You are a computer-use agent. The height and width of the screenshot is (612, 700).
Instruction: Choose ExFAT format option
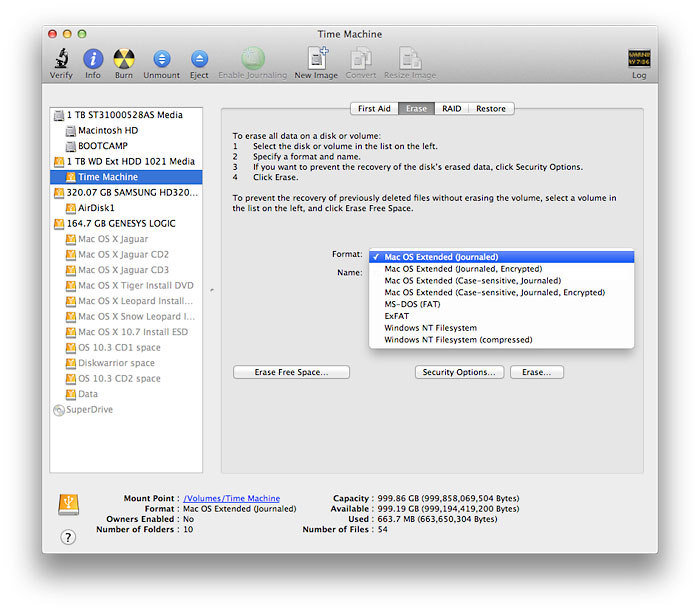click(x=501, y=316)
